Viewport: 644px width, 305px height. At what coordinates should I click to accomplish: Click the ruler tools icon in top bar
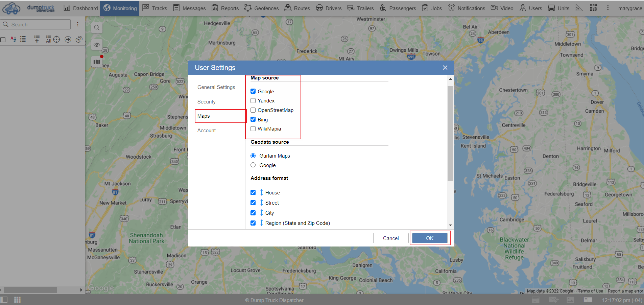pos(579,8)
